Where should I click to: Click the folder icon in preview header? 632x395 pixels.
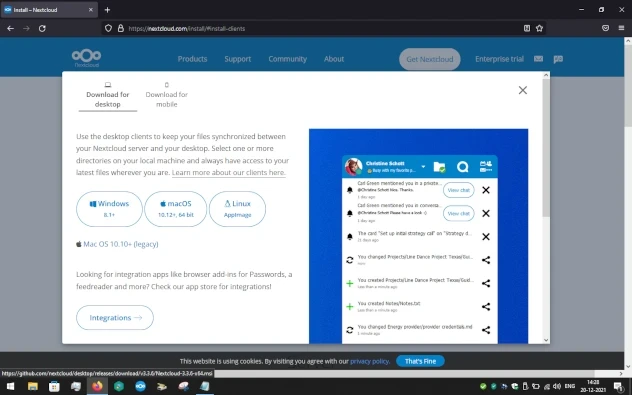pyautogui.click(x=439, y=166)
